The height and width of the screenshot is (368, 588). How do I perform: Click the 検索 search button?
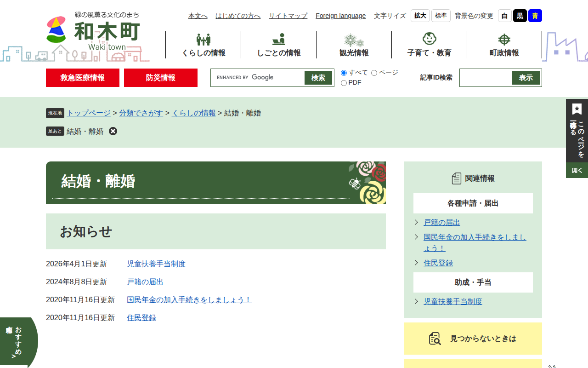pyautogui.click(x=318, y=78)
